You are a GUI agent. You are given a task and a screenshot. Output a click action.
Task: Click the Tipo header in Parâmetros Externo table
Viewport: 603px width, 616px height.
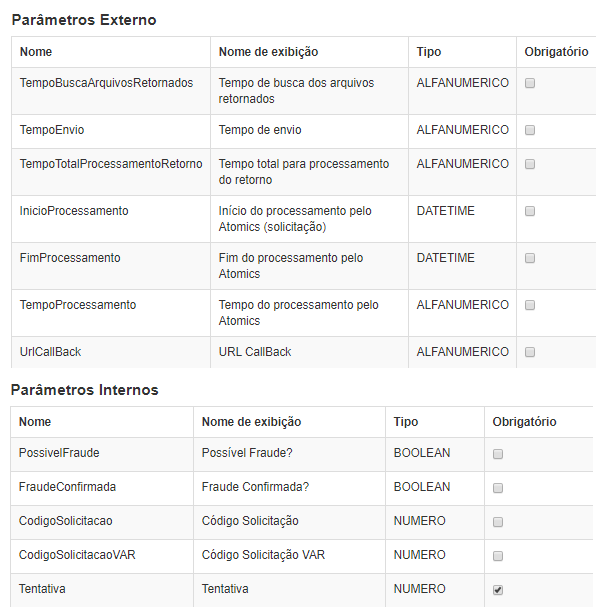429,52
